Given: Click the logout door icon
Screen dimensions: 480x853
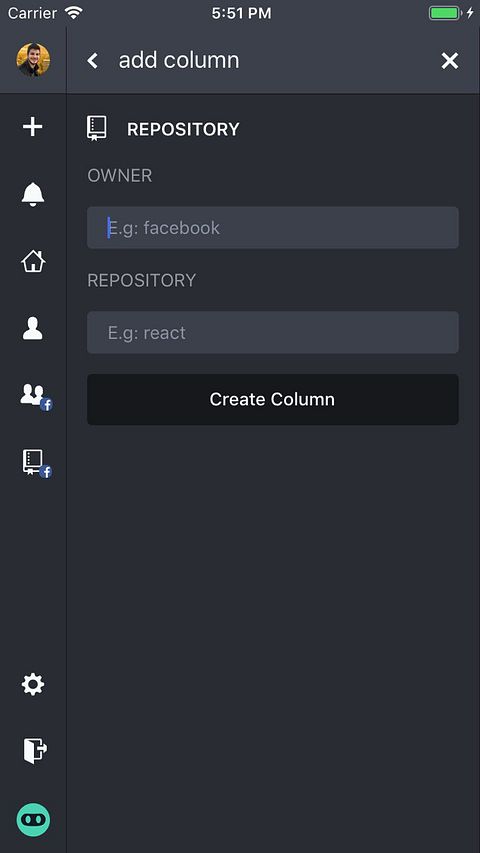Looking at the screenshot, I should tap(35, 751).
